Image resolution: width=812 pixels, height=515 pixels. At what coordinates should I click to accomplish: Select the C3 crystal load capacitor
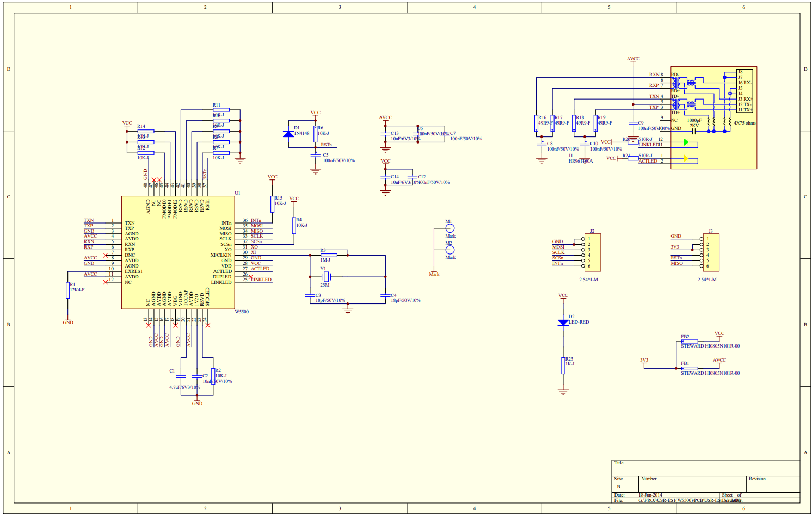coord(310,295)
